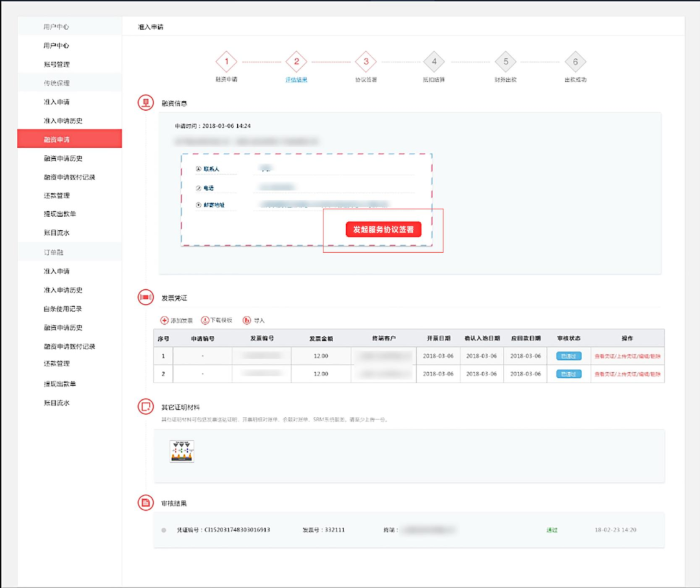Click the 添加发票 plus icon
700x588 pixels.
tap(165, 320)
